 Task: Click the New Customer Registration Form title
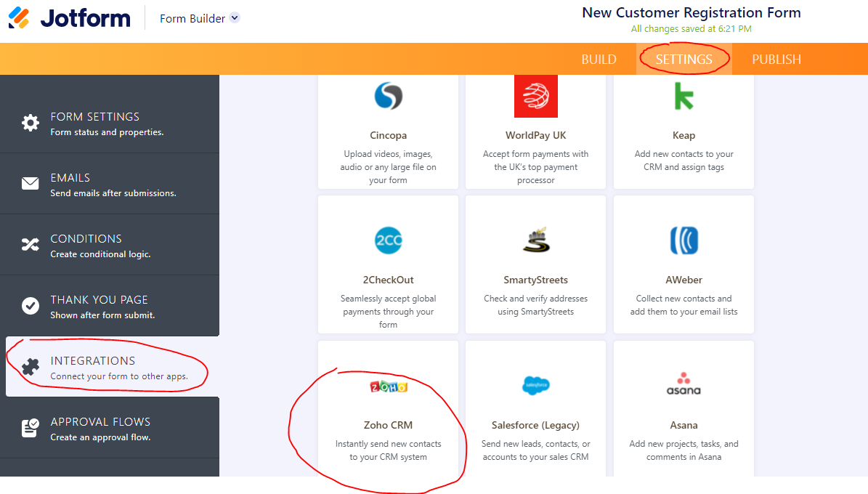pos(691,13)
